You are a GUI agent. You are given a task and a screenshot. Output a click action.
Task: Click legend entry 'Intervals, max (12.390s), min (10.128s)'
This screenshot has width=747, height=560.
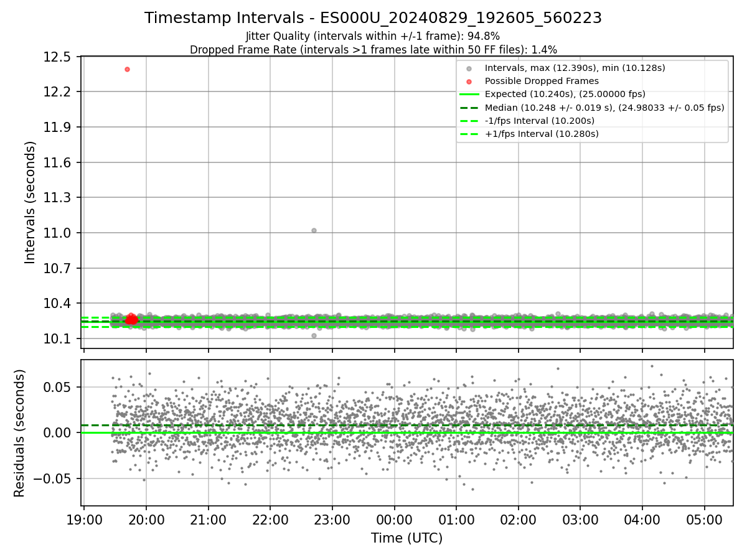(x=575, y=68)
